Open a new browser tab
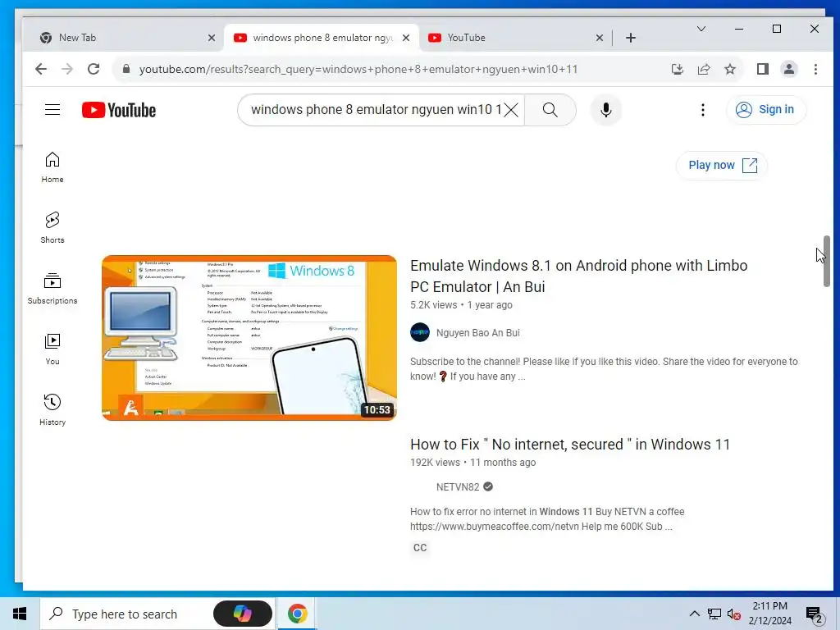 631,38
